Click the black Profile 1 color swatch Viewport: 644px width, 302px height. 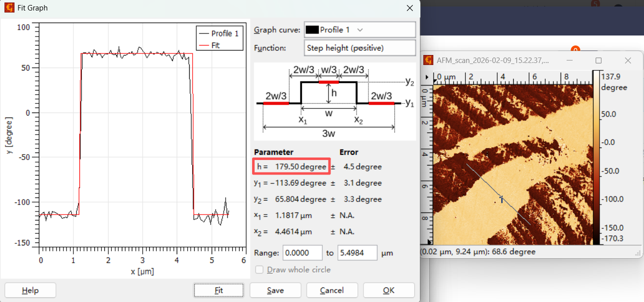coord(312,30)
